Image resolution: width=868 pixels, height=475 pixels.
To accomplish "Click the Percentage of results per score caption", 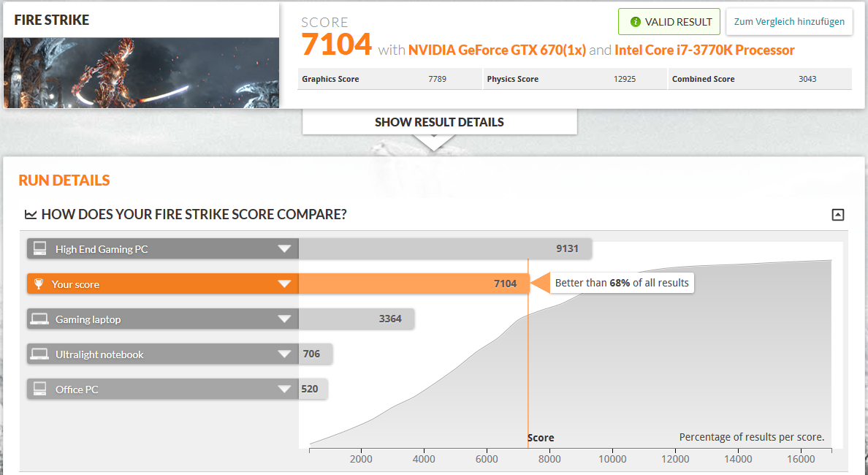I will coord(752,437).
